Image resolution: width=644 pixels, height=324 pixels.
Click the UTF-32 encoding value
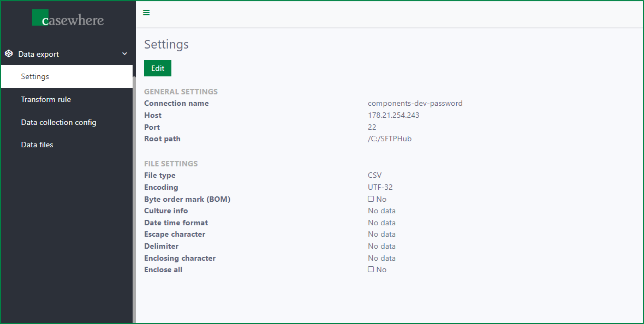pos(380,187)
